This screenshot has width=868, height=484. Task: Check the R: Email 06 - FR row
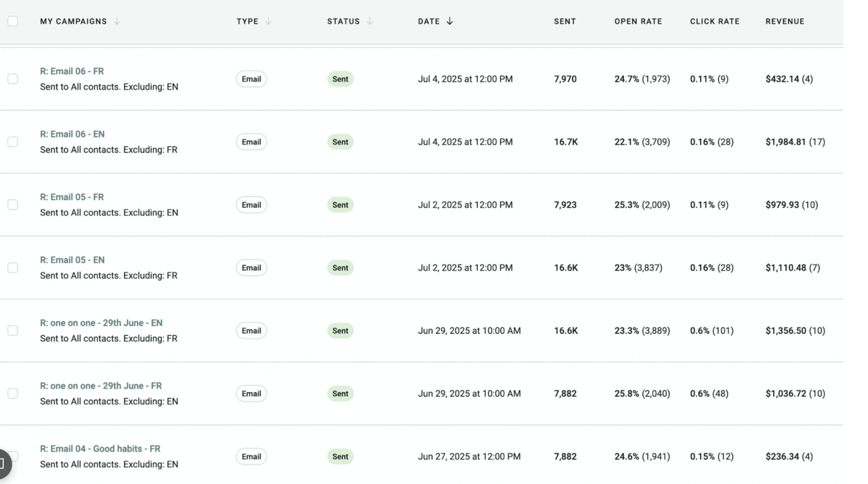(x=13, y=79)
